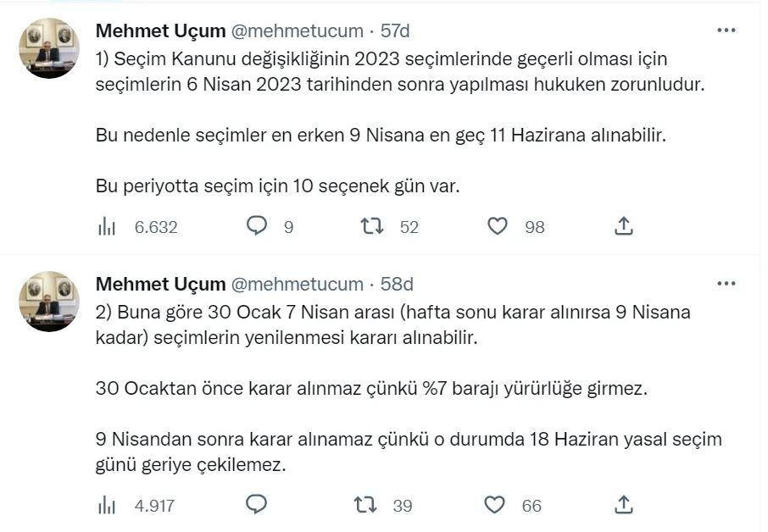This screenshot has width=768, height=532.
Task: Like the first tweet with 98 likes
Action: point(498,226)
